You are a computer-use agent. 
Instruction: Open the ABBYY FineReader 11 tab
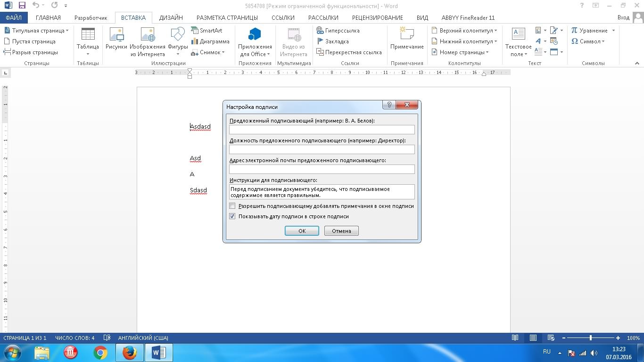pyautogui.click(x=468, y=17)
